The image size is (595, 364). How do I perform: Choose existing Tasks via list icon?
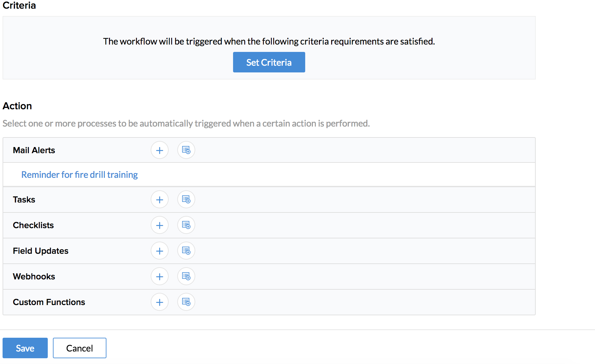pos(186,200)
